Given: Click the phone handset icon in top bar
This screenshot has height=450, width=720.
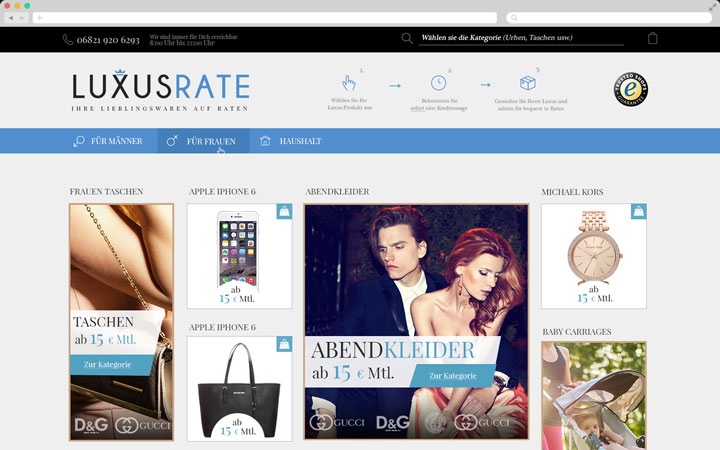Looking at the screenshot, I should [x=68, y=40].
